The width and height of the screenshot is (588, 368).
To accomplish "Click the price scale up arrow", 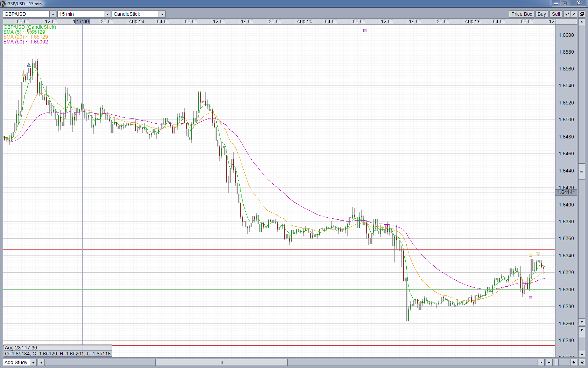I will tap(582, 22).
